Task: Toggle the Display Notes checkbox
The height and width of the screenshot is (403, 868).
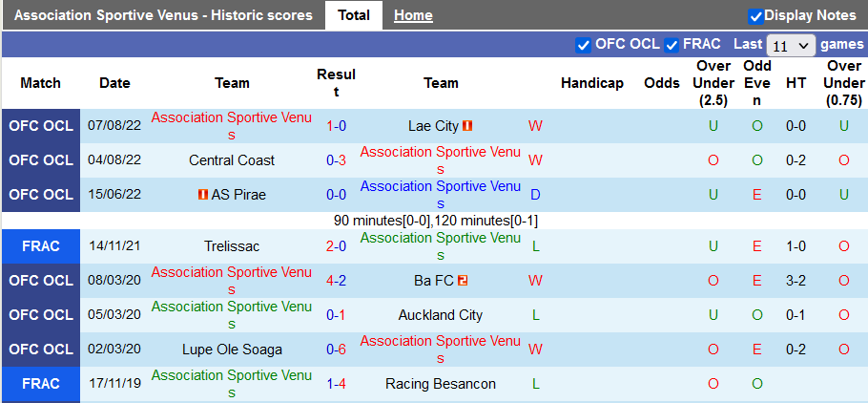Action: pos(755,16)
